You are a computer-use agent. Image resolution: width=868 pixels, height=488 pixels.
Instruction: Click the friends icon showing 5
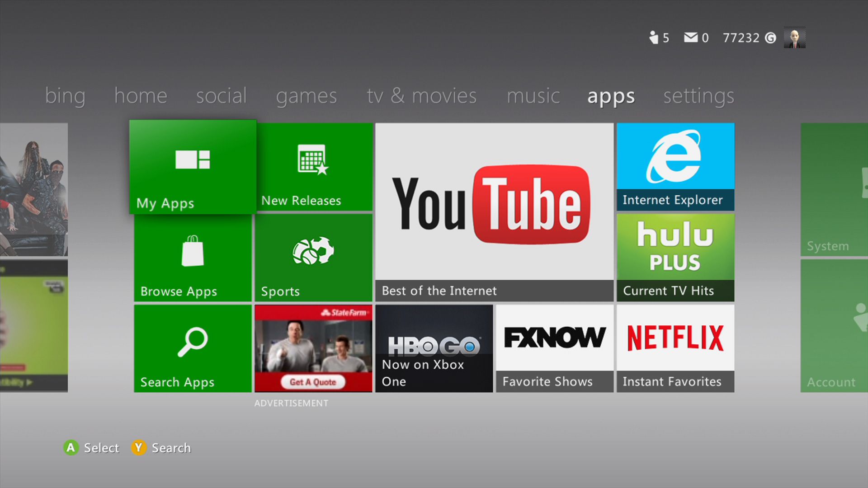click(658, 38)
